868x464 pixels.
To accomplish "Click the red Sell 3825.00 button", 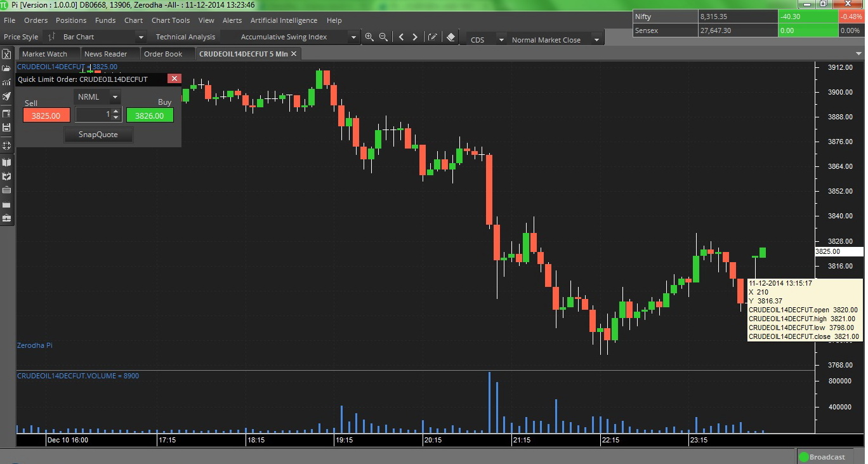I will (x=46, y=116).
